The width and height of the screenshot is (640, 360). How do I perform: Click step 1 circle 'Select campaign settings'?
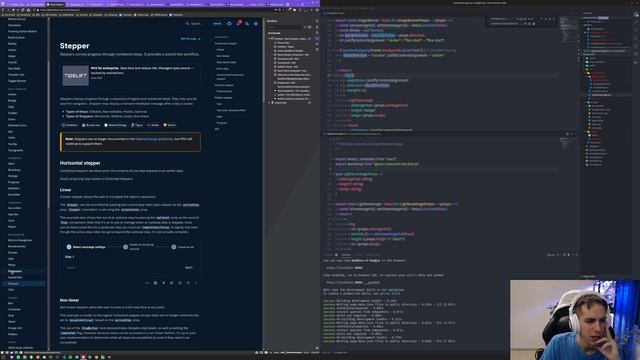pyautogui.click(x=69, y=247)
